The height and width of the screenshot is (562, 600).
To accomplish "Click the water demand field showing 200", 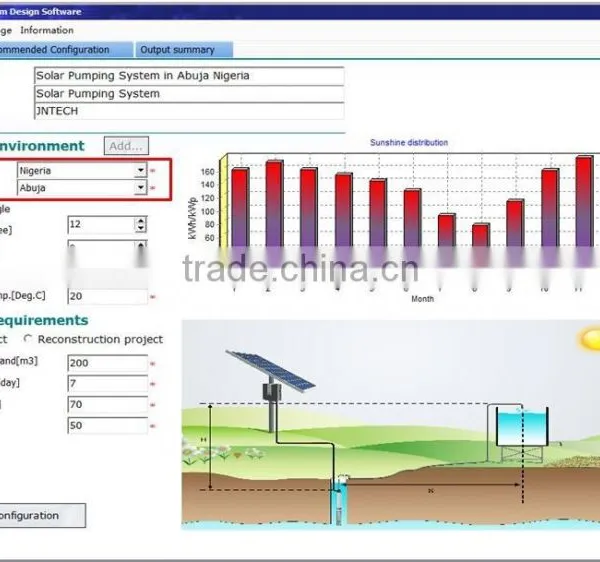I will [x=108, y=363].
